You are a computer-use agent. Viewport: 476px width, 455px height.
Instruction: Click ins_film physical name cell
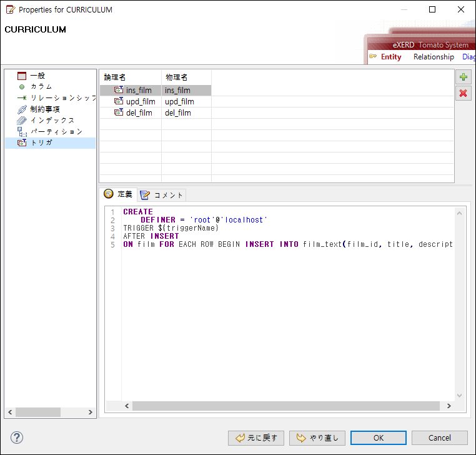coord(186,90)
